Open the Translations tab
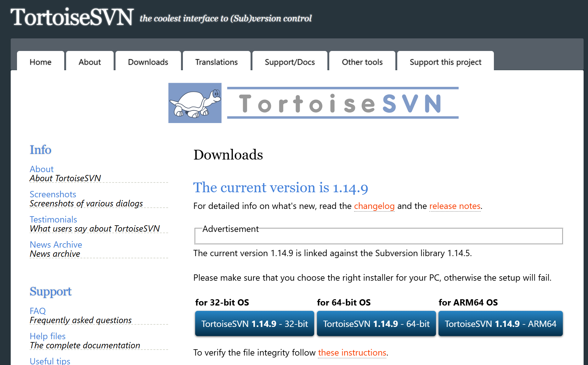Viewport: 588px width, 365px height. pyautogui.click(x=216, y=62)
